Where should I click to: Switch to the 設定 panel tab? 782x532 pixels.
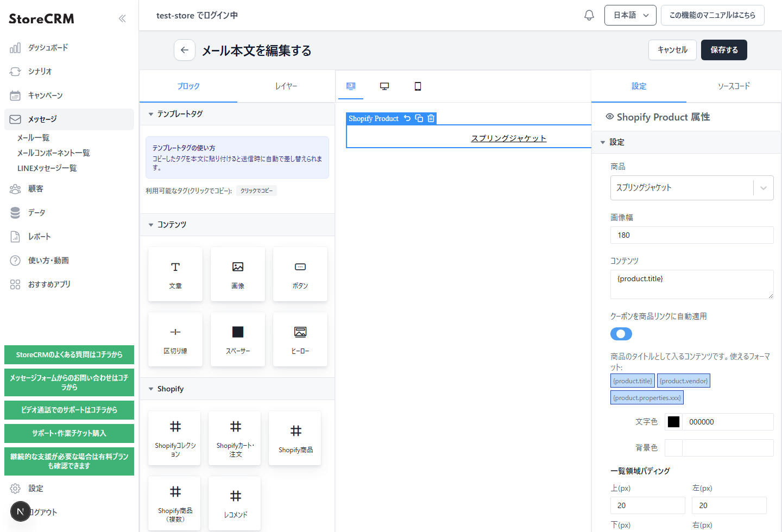[639, 86]
